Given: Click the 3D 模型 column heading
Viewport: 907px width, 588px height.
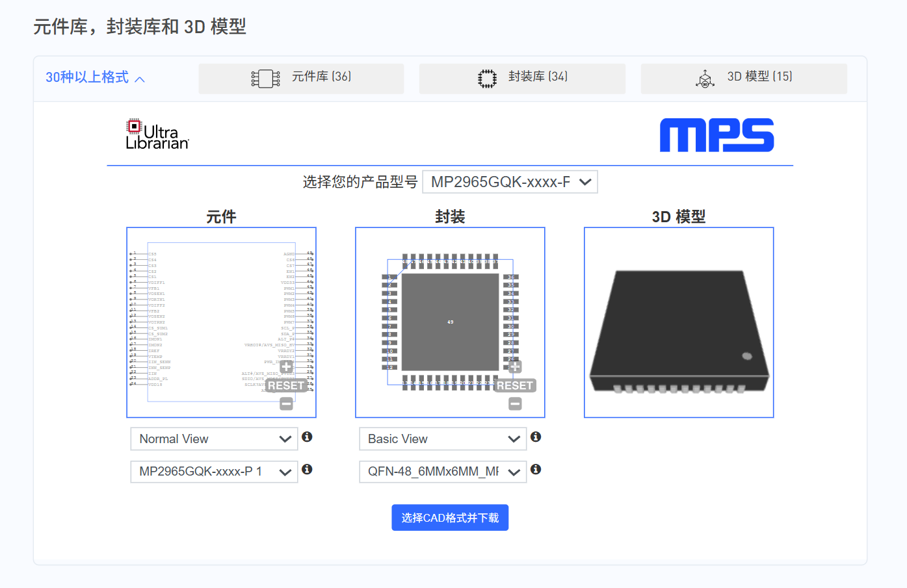Looking at the screenshot, I should (679, 217).
